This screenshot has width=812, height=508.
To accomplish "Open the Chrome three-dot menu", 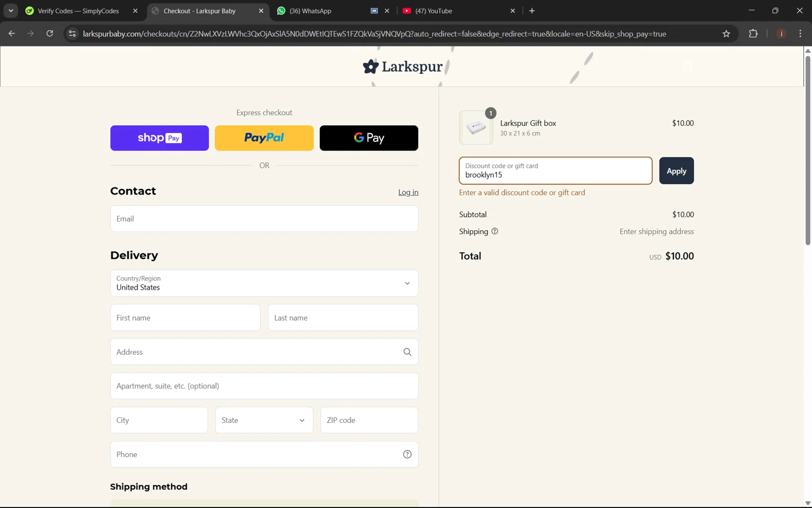I will click(x=800, y=34).
